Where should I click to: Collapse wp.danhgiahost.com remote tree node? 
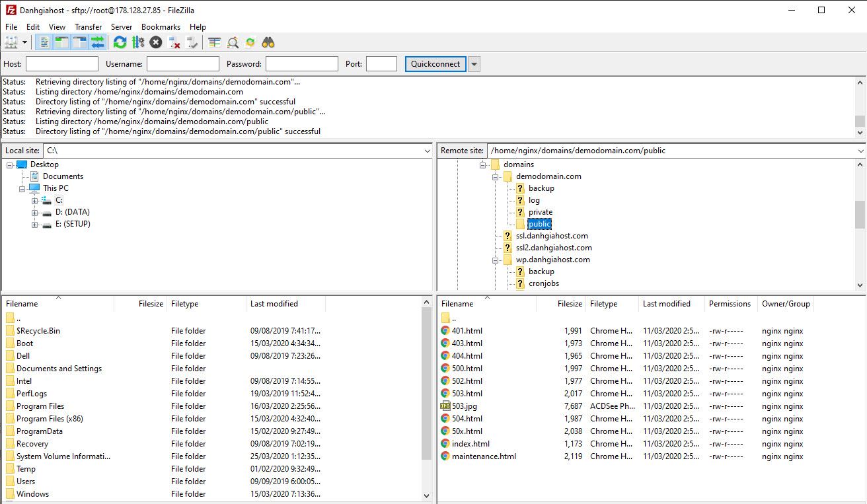[x=496, y=260]
